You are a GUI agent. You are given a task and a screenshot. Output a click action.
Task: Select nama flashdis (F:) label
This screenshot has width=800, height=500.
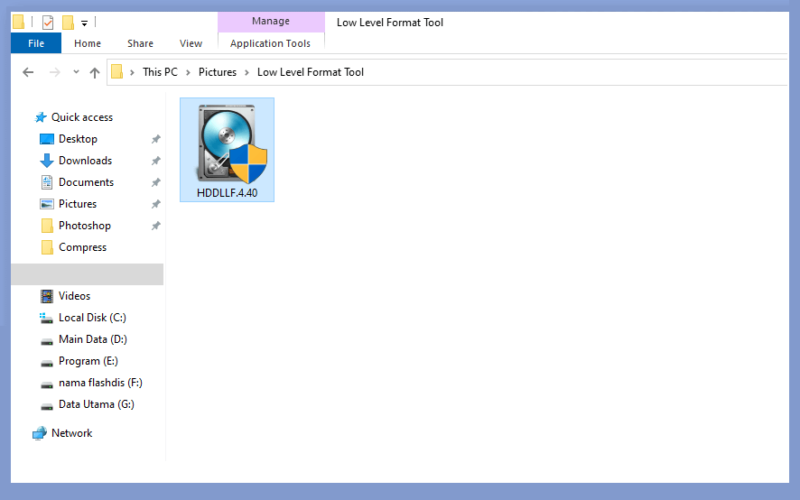click(x=101, y=383)
